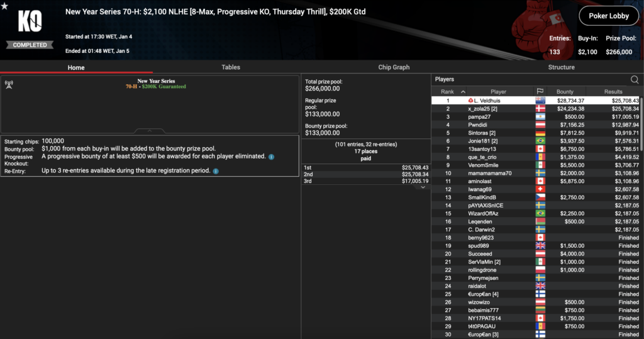Click the broadcast antenna icon
Image resolution: width=644 pixels, height=339 pixels.
coord(9,83)
